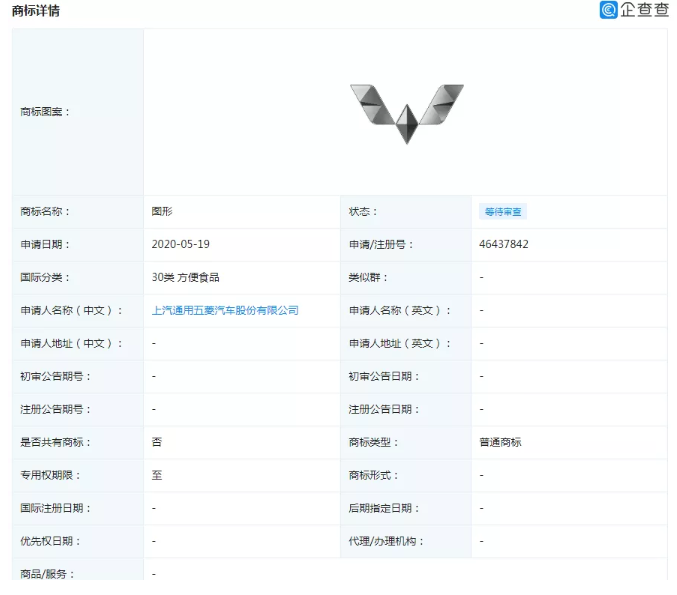Click the 商标类型 label
The width and height of the screenshot is (677, 595).
tap(373, 442)
